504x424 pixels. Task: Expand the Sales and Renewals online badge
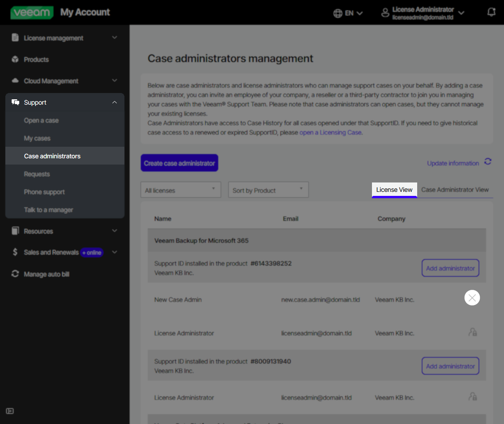pos(92,252)
